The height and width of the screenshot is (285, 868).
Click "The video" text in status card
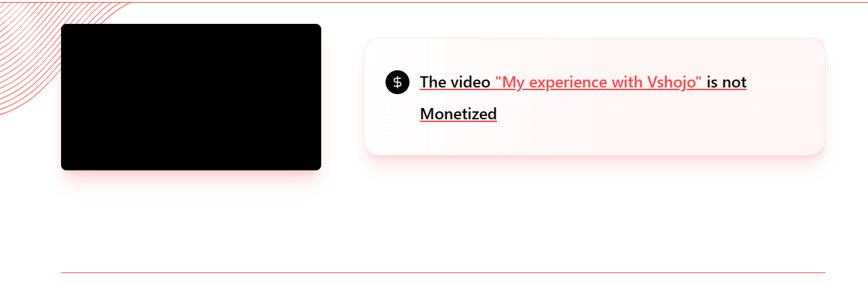[x=455, y=82]
